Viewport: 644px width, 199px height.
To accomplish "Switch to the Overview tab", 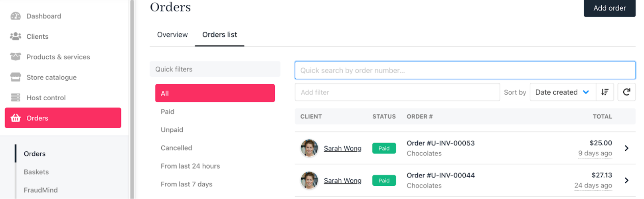I will pyautogui.click(x=172, y=35).
